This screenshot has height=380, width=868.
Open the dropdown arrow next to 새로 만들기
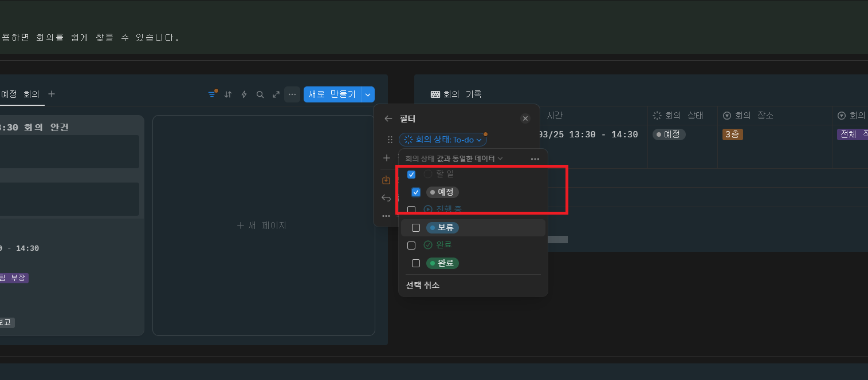[x=368, y=94]
